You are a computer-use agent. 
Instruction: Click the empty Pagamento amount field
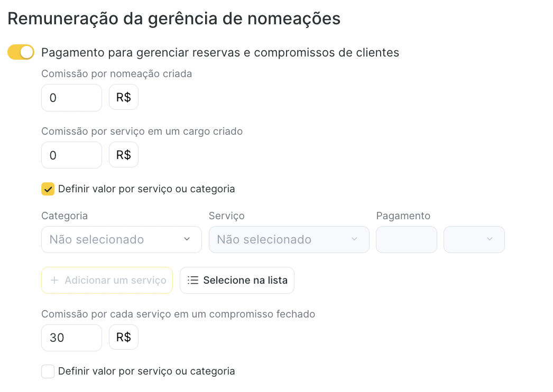coord(406,239)
